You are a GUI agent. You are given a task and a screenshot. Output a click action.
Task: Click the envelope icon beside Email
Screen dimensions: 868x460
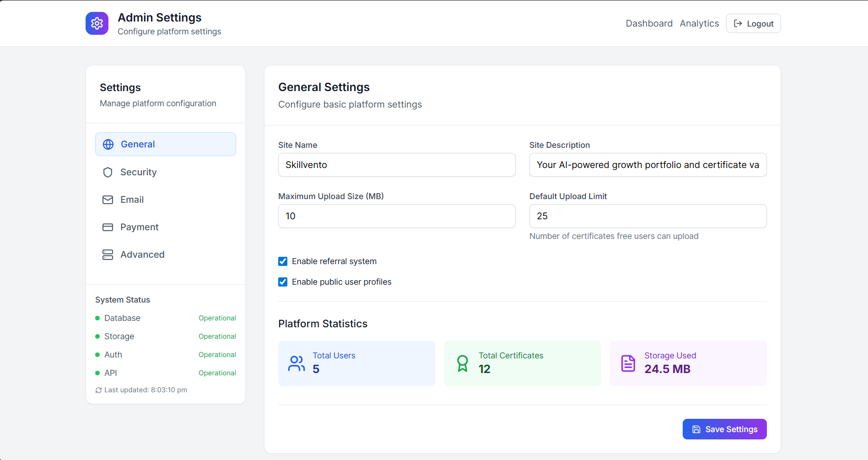tap(108, 200)
